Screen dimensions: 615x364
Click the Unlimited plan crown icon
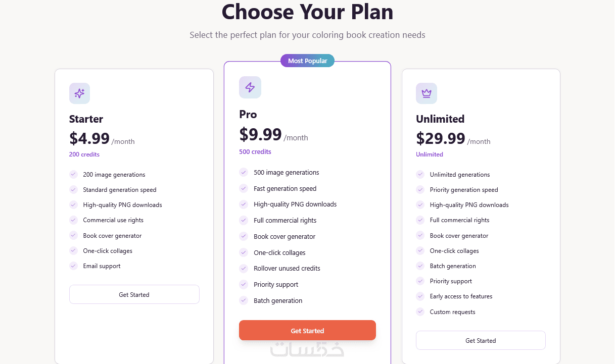pos(427,93)
